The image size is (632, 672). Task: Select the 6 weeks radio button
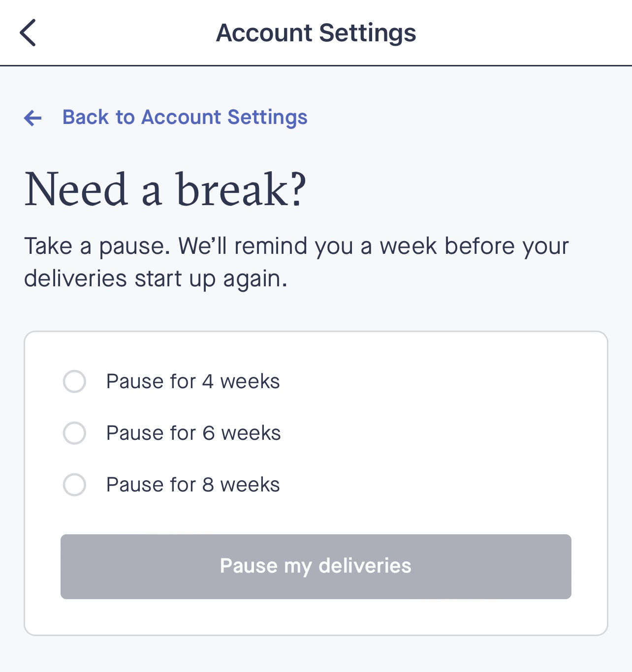click(74, 433)
